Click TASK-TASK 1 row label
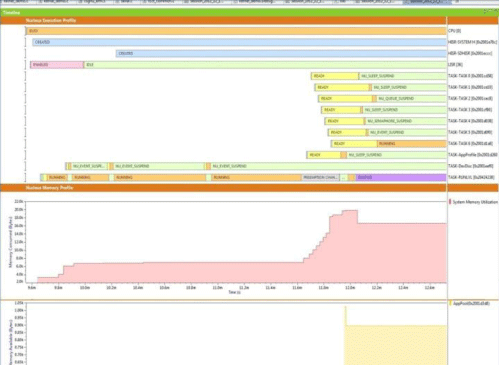Image resolution: width=499 pixels, height=365 pixels. point(470,87)
